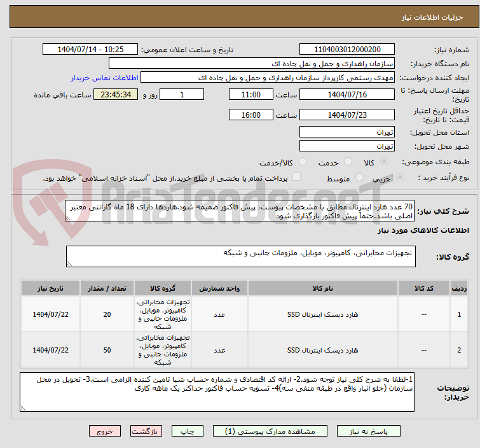Click the شماره نیاز number field

[346, 50]
